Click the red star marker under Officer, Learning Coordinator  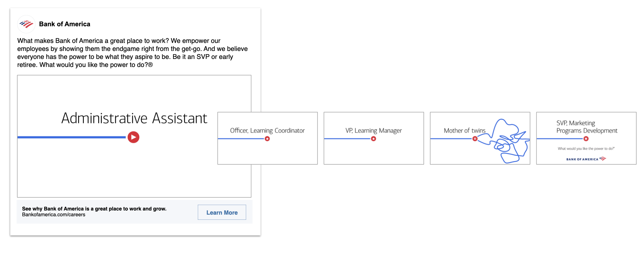coord(267,139)
